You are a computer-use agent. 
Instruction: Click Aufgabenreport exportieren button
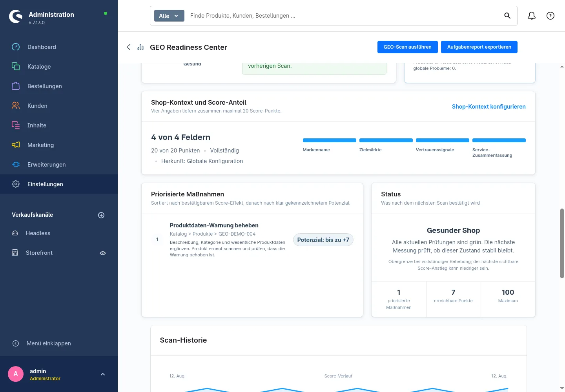479,47
